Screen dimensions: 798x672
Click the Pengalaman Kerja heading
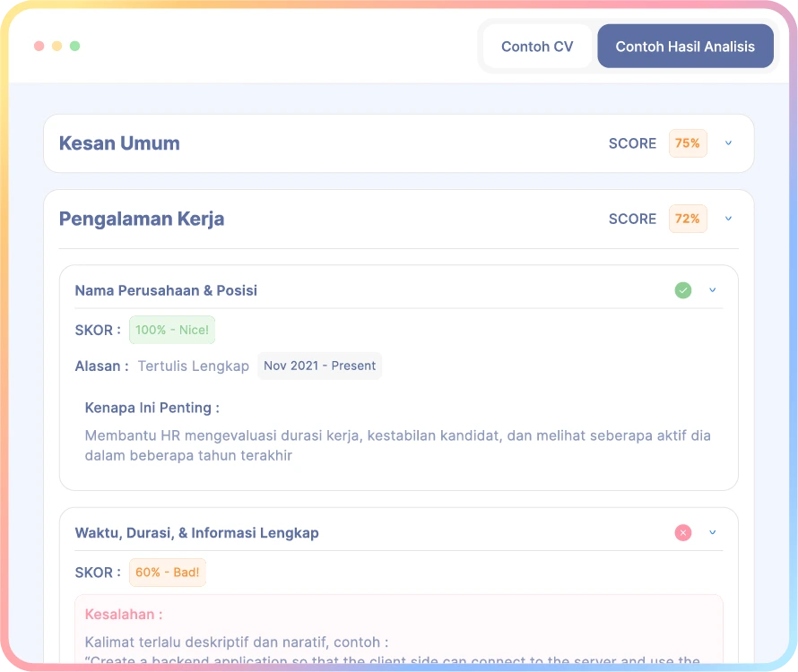tap(142, 219)
